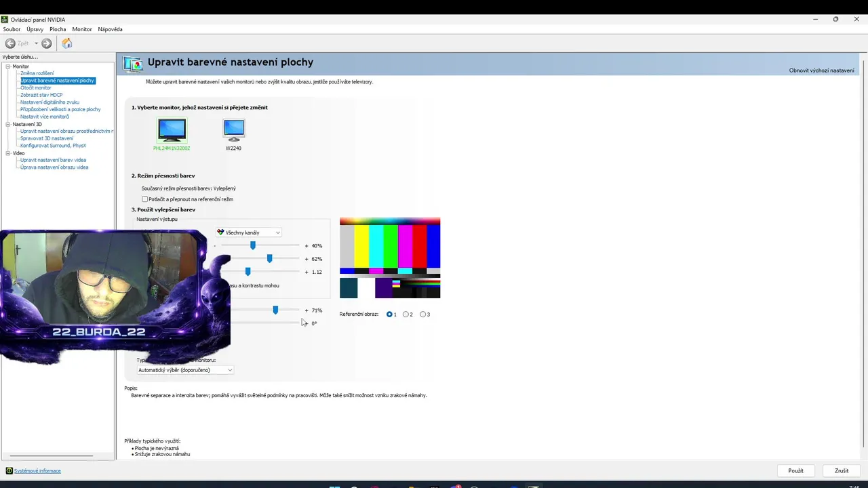Click plus button beside 71% slider
This screenshot has height=488, width=868.
point(307,310)
